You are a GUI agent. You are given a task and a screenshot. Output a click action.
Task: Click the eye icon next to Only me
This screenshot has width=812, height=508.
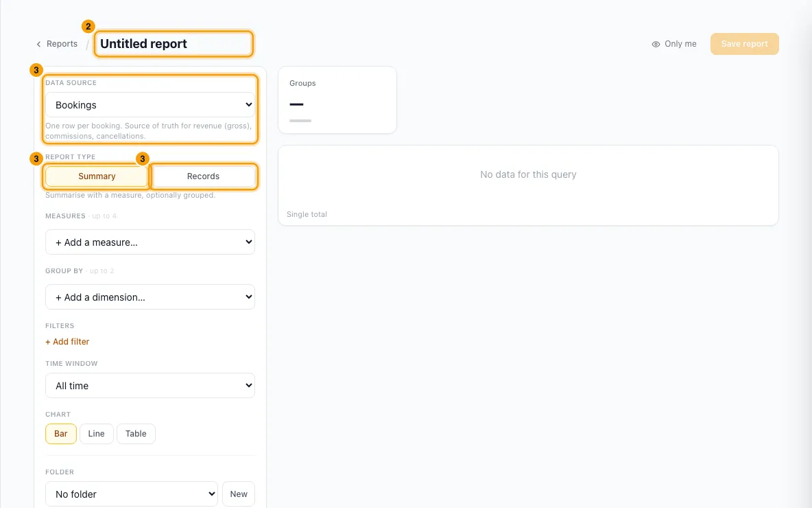pyautogui.click(x=656, y=44)
